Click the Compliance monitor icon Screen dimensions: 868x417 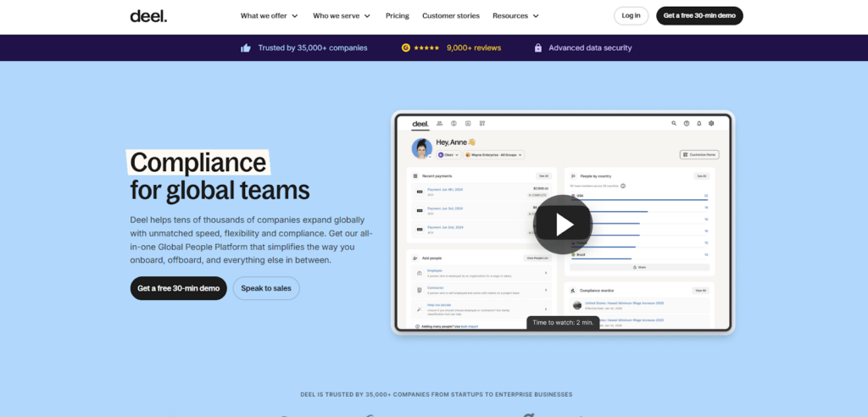click(x=573, y=290)
